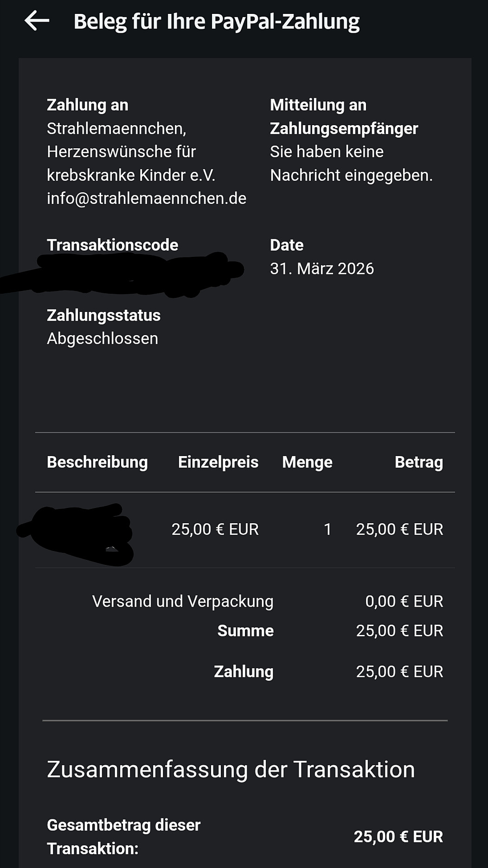Tap the 'Zusammenfassung der Transaktion' heading
Screen dimensions: 488x868
[231, 769]
